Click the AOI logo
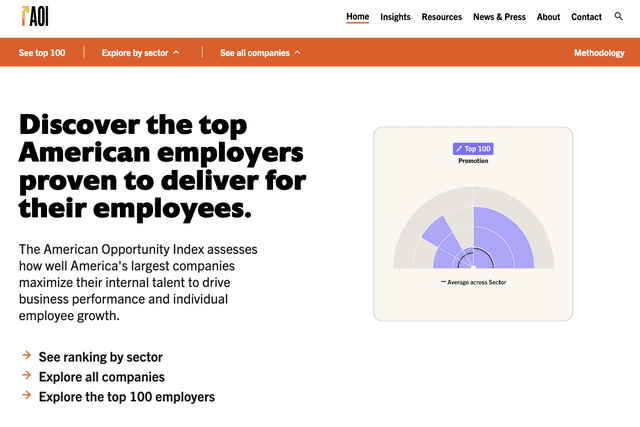This screenshot has height=427, width=640. click(x=35, y=16)
